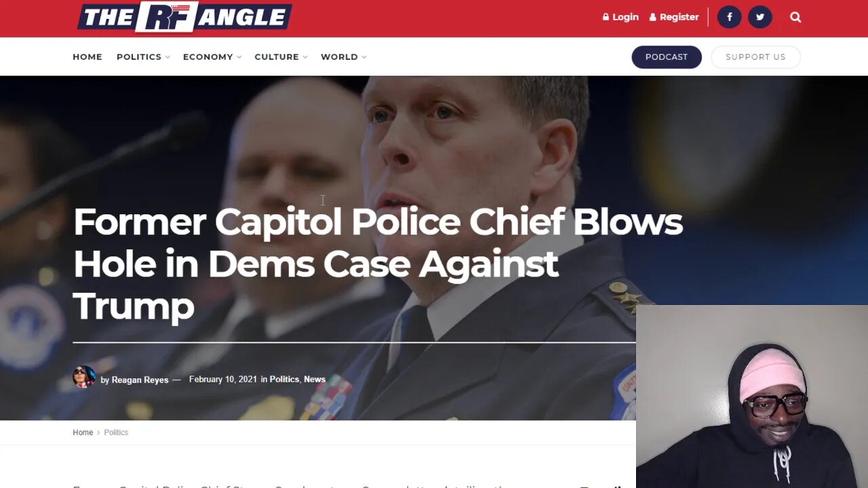The width and height of the screenshot is (868, 488).
Task: Go to the Home menu item
Action: [87, 57]
